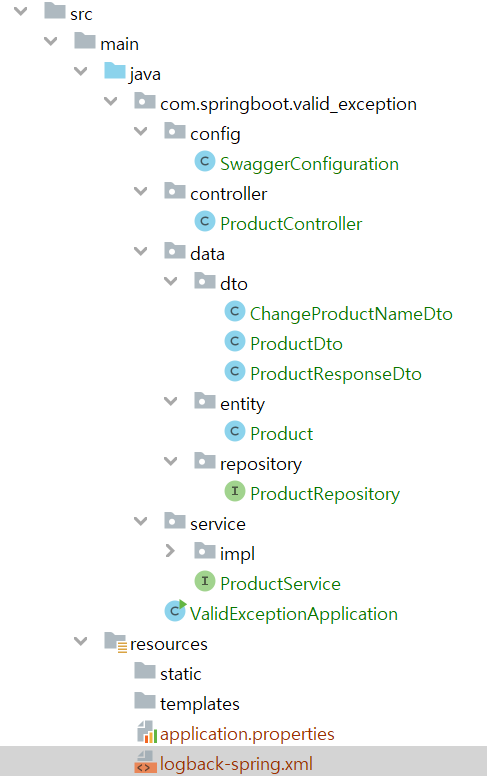
Task: Select ProductResponseDto in the tree
Action: [x=335, y=374]
